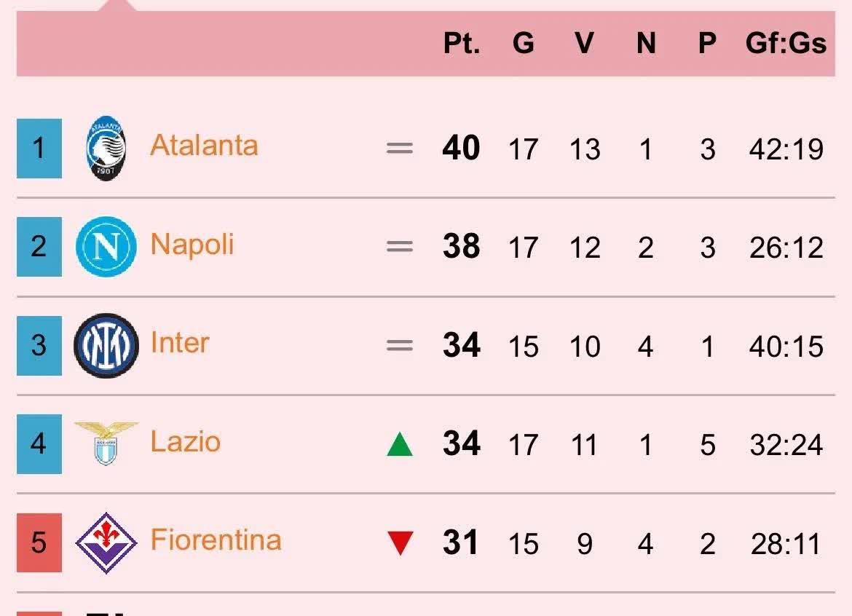Click Fiorentina's red down arrow
This screenshot has height=616, width=852.
tap(400, 543)
